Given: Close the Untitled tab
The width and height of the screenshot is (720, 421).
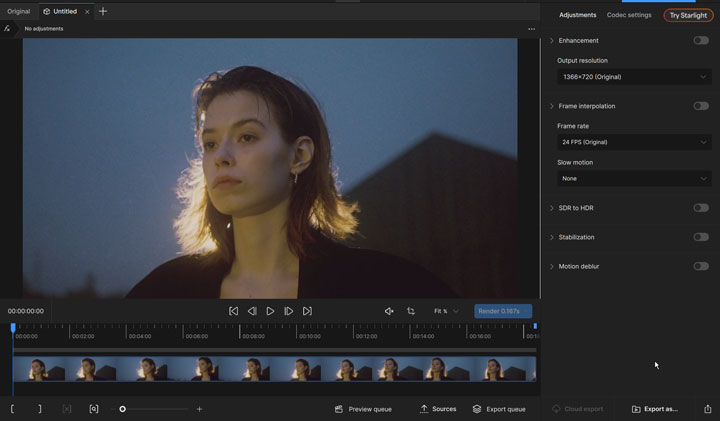Looking at the screenshot, I should coord(87,12).
